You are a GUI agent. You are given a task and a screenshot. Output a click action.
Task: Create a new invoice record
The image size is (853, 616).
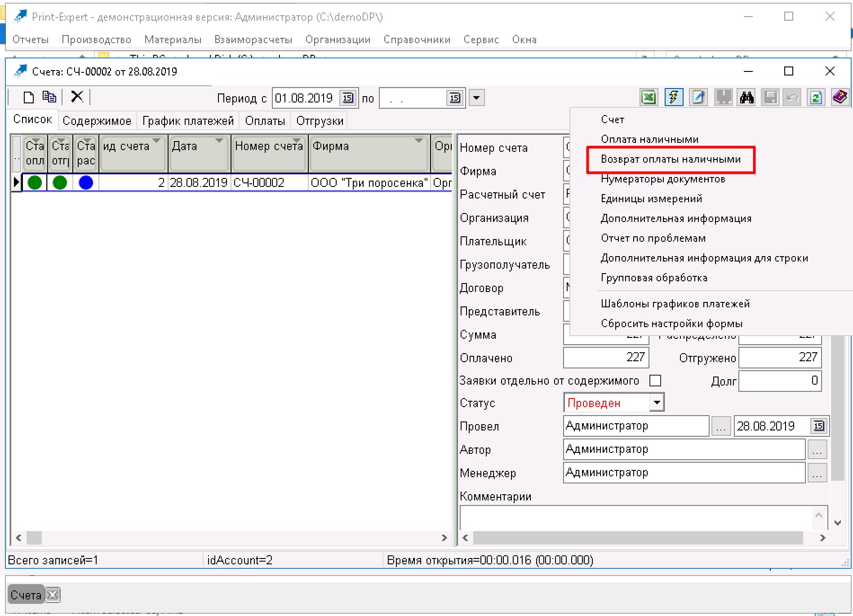29,97
